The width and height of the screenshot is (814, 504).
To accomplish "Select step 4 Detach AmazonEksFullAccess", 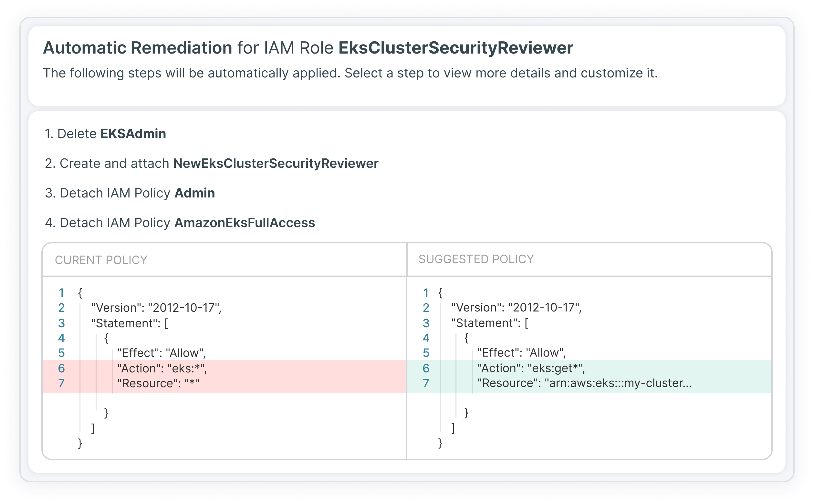I will coord(180,223).
